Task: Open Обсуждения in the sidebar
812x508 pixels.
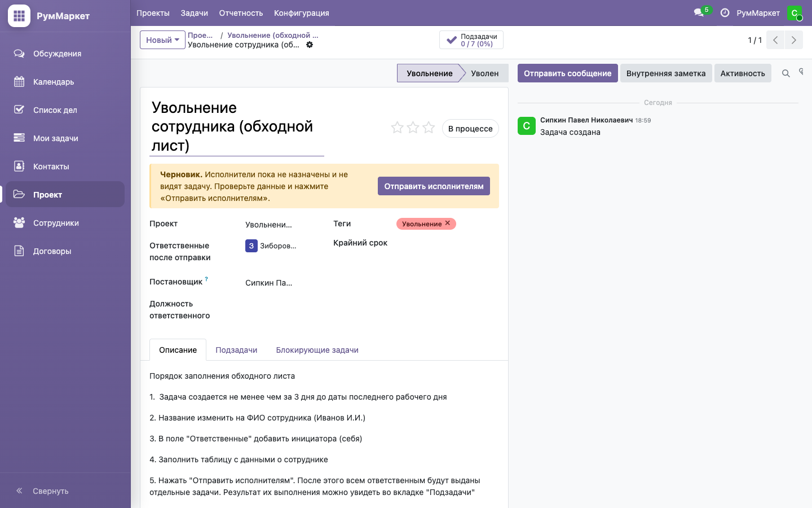Action: click(x=65, y=54)
